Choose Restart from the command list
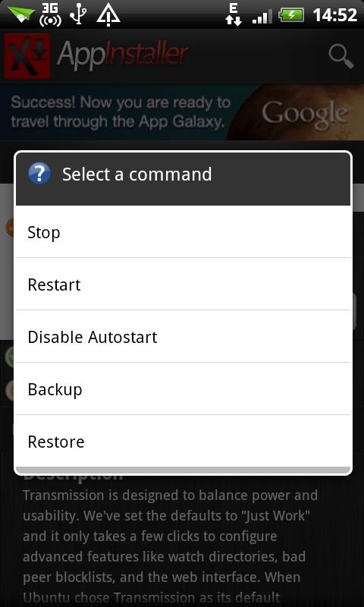The height and width of the screenshot is (607, 364). 183,284
